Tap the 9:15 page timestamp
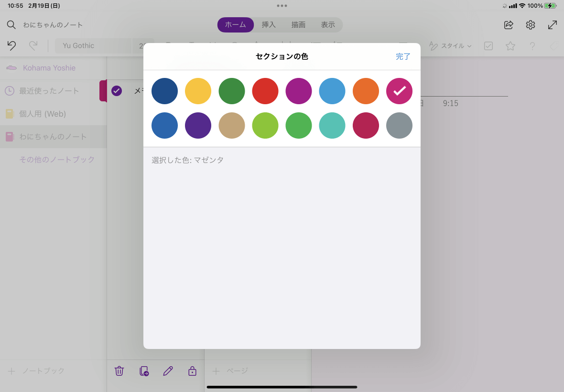The image size is (564, 392). [450, 104]
